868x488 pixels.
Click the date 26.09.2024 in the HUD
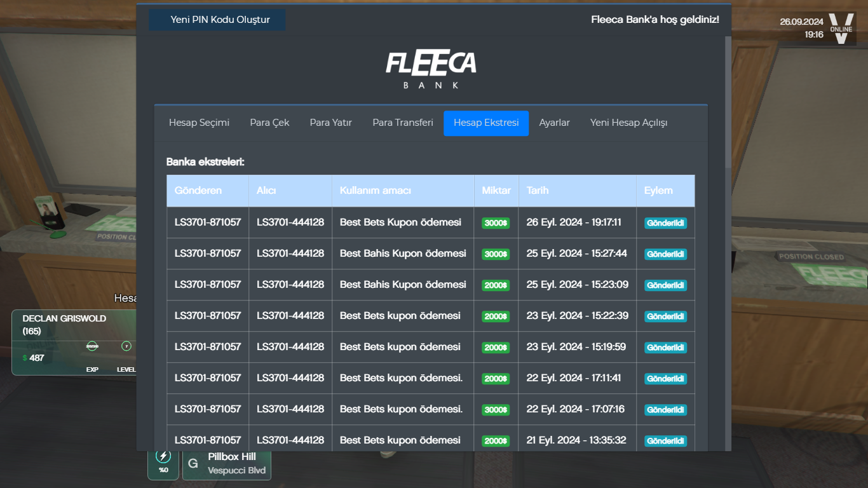(802, 22)
